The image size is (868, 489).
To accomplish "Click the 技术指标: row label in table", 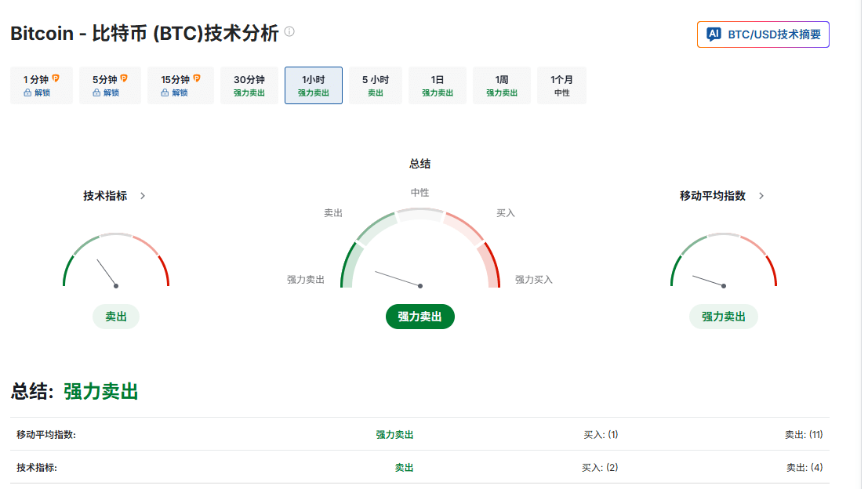I will (x=37, y=467).
